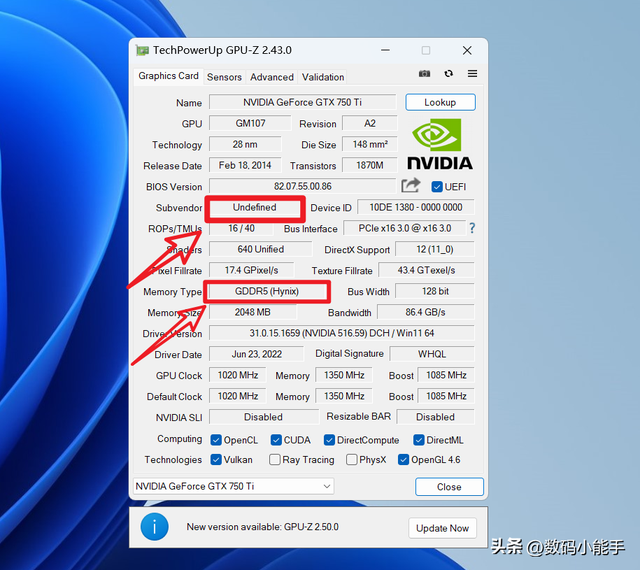Click the Driver Version 31.0.15.1659 field
This screenshot has height=570, width=640.
click(342, 333)
